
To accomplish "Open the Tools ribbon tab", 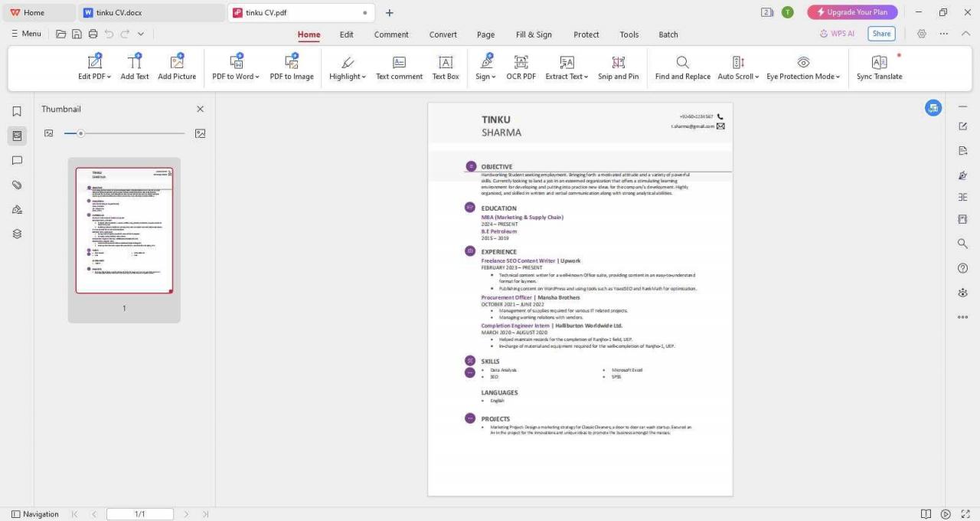I will 629,34.
